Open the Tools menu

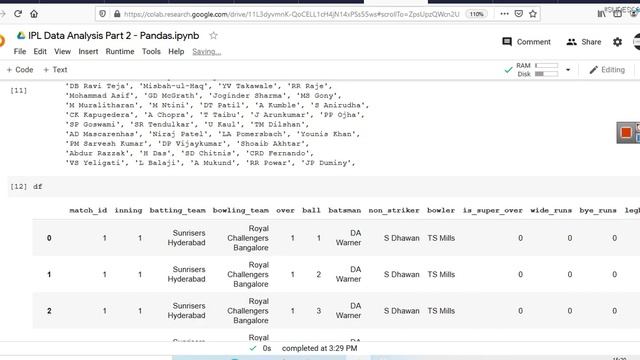(151, 51)
